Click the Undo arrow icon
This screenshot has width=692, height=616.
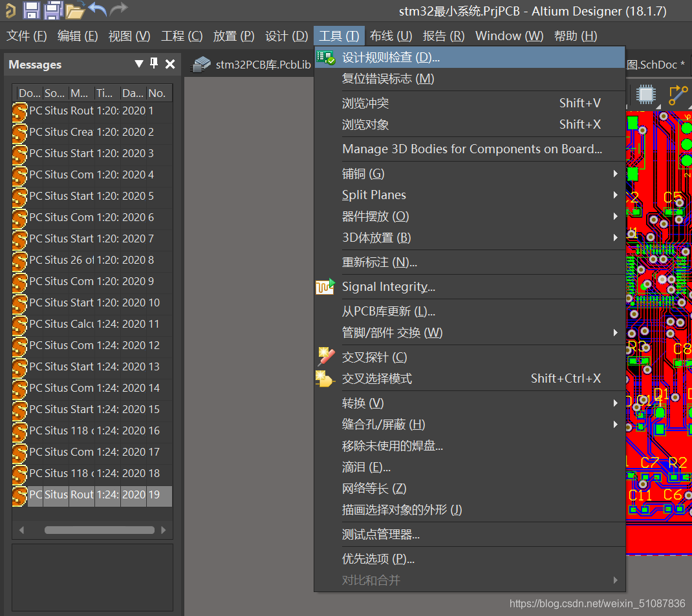coord(97,10)
